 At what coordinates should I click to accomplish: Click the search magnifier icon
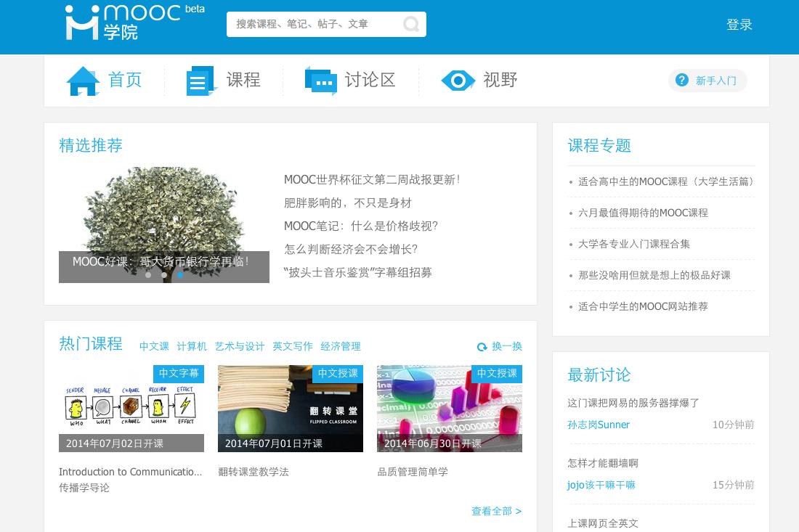[410, 24]
